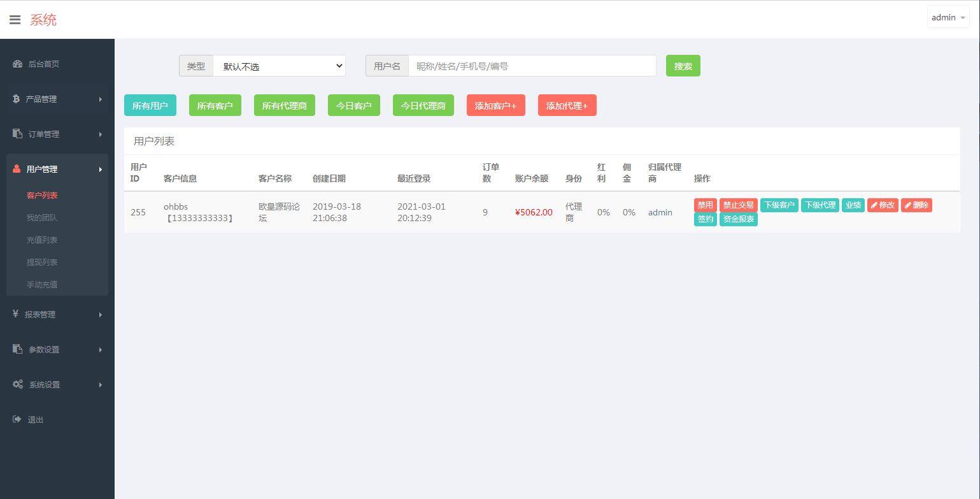Open the admin account dropdown

[x=948, y=18]
